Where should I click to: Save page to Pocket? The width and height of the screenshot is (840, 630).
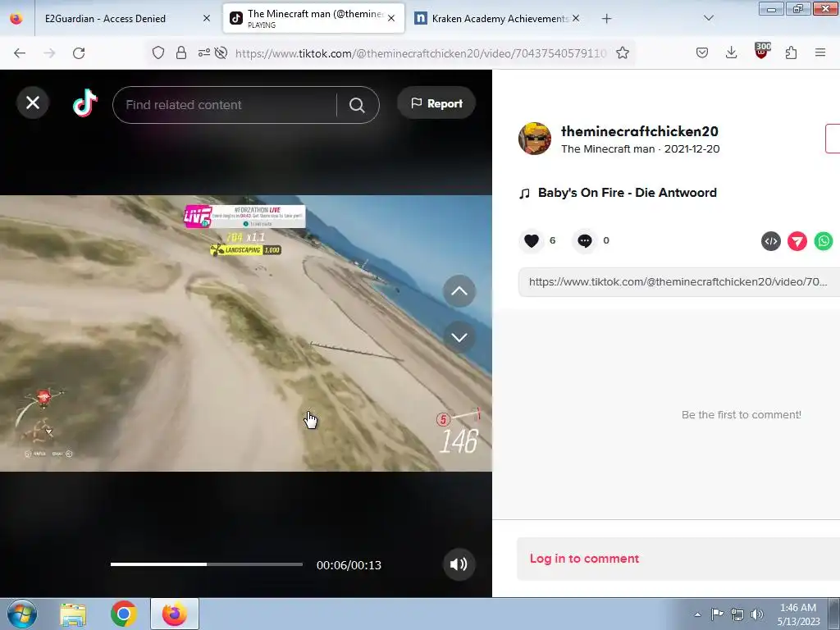tap(702, 52)
